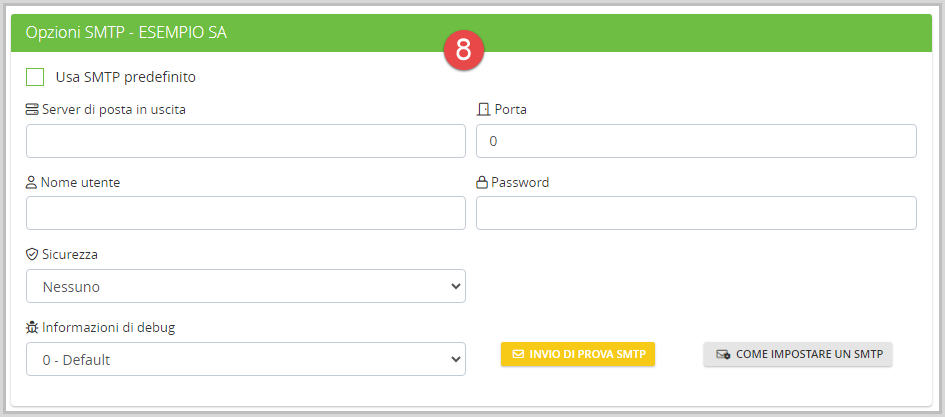
Task: Focus the Password input field
Action: pyautogui.click(x=696, y=213)
